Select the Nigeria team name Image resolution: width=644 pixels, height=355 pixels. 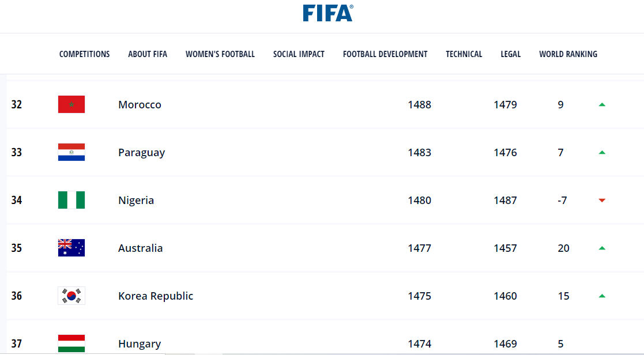pyautogui.click(x=136, y=201)
